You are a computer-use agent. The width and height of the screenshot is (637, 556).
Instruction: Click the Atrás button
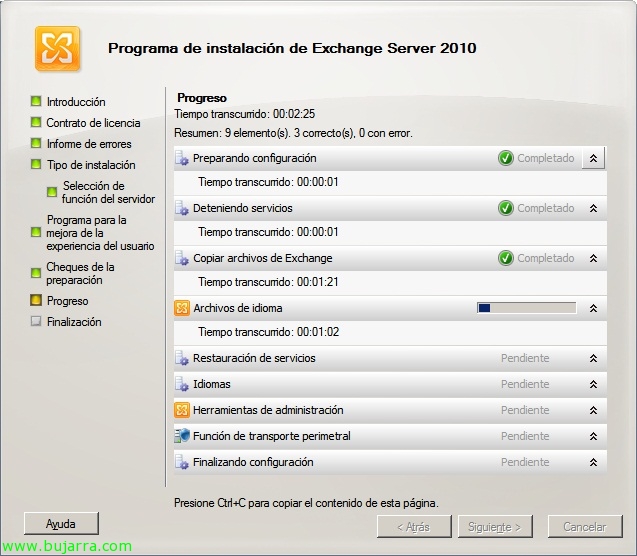click(x=414, y=527)
